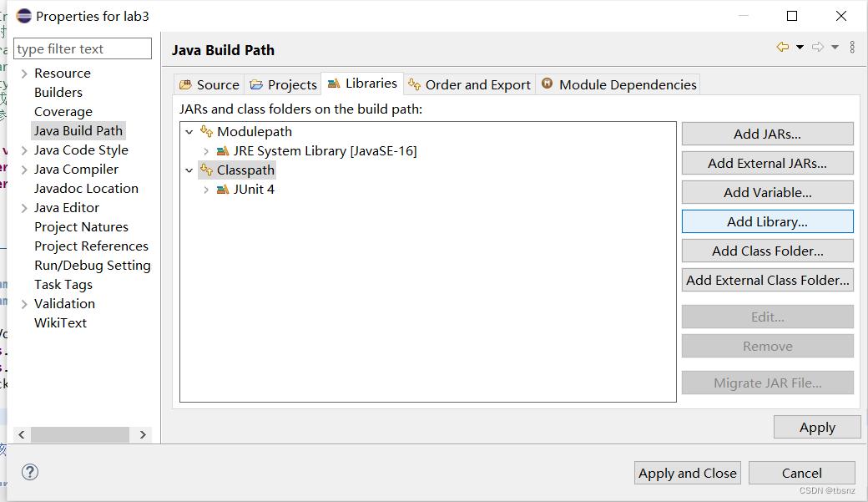Screen dimensions: 868x502
Task: Select the JUnit 4 label
Action: 254,190
